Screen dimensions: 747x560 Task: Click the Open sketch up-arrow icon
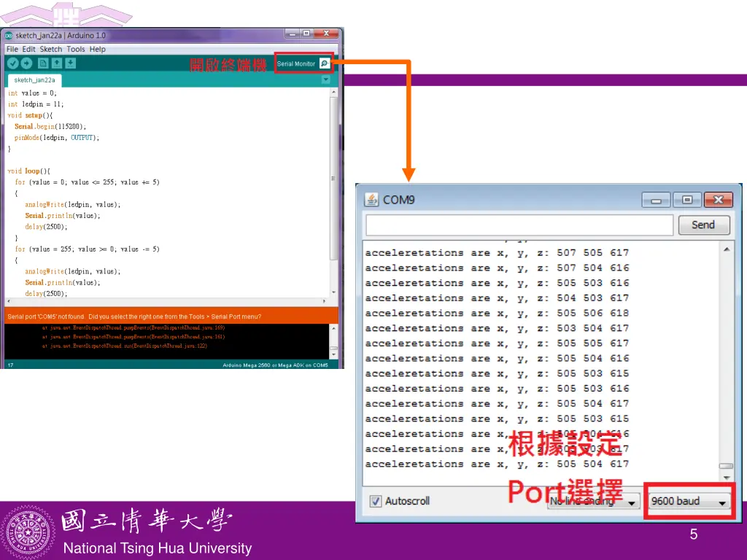(x=57, y=63)
